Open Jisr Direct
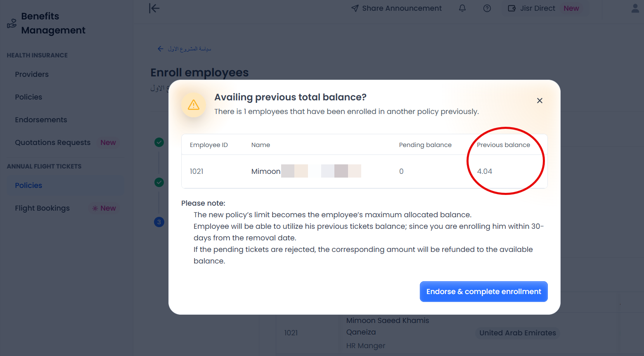 (x=537, y=8)
